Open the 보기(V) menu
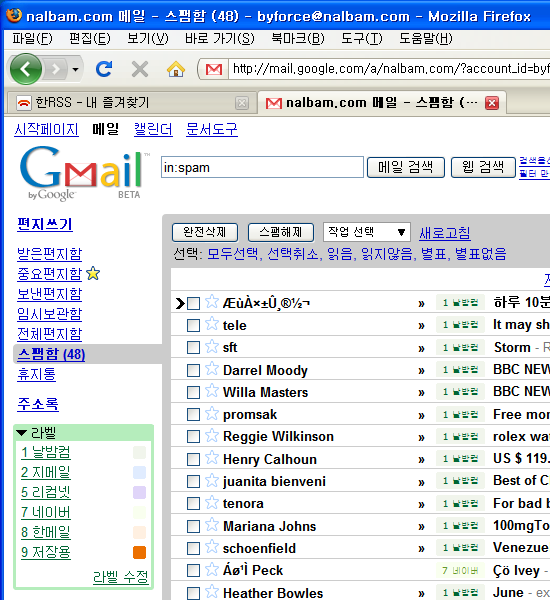 click(148, 39)
